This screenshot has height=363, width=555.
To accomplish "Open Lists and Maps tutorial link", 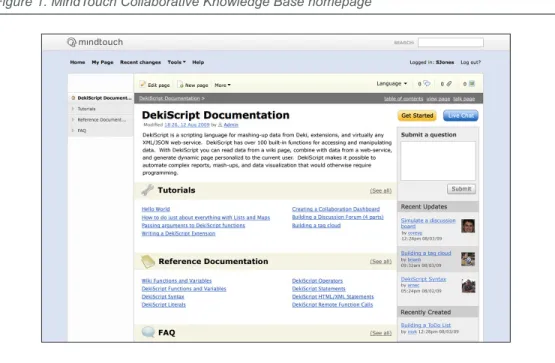I will pos(206,218).
